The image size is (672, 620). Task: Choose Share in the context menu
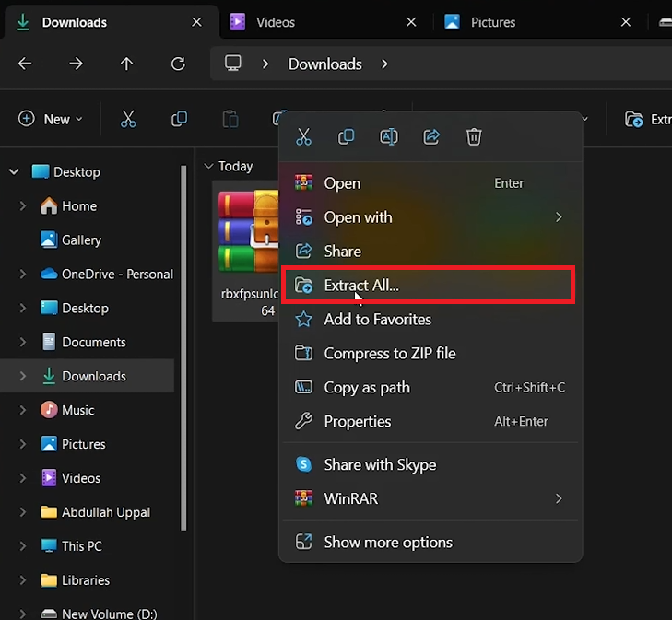click(x=430, y=252)
